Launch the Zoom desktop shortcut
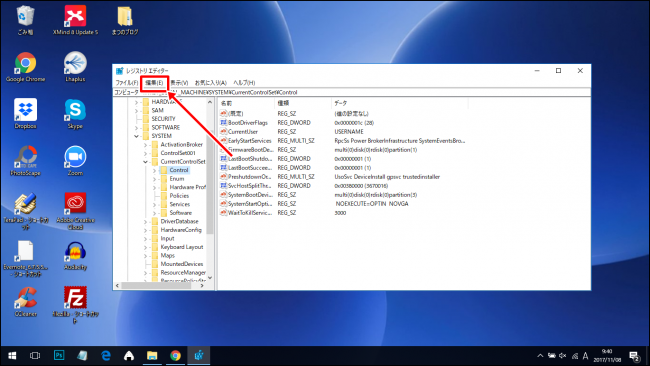Viewport: 650px width, 366px height. [75, 160]
